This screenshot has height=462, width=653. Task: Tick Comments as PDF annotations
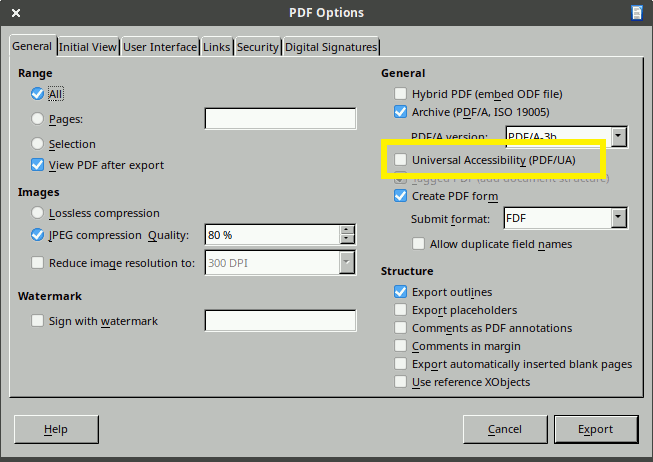pos(401,327)
